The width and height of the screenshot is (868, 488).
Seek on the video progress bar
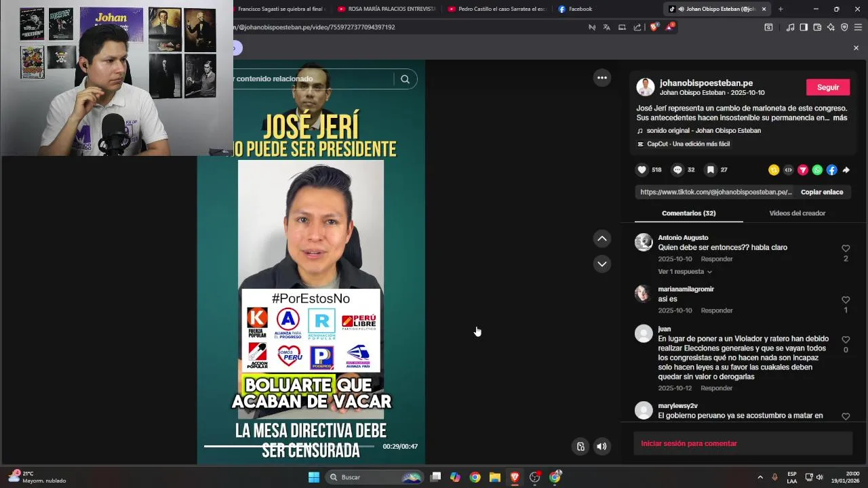point(289,446)
